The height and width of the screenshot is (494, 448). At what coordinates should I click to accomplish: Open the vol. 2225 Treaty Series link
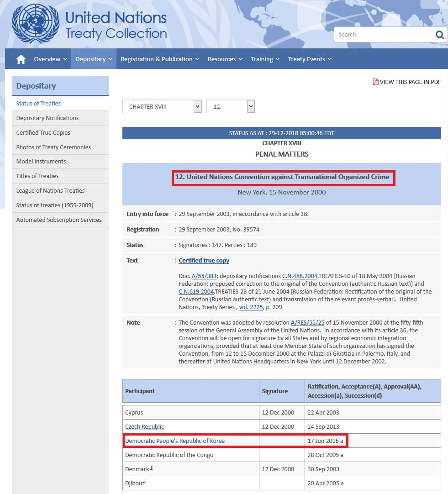click(x=250, y=307)
